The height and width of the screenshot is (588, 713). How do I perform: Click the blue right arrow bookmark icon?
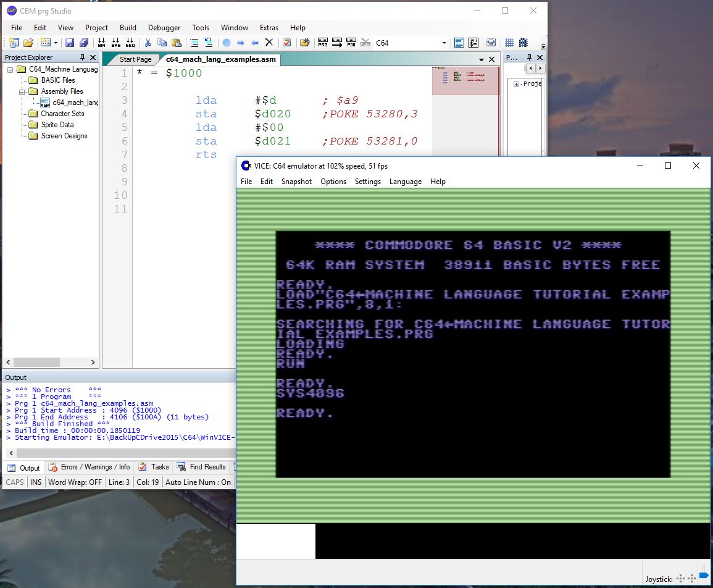coord(241,43)
